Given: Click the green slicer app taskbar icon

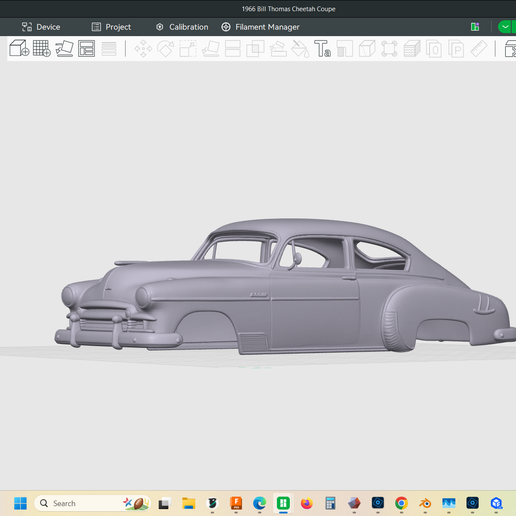Looking at the screenshot, I should [x=283, y=503].
